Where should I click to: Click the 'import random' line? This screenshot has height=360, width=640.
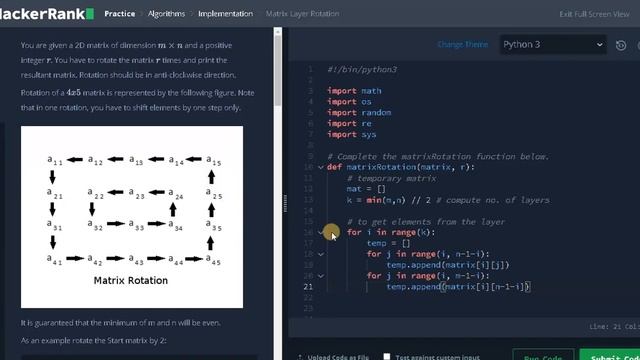(359, 112)
